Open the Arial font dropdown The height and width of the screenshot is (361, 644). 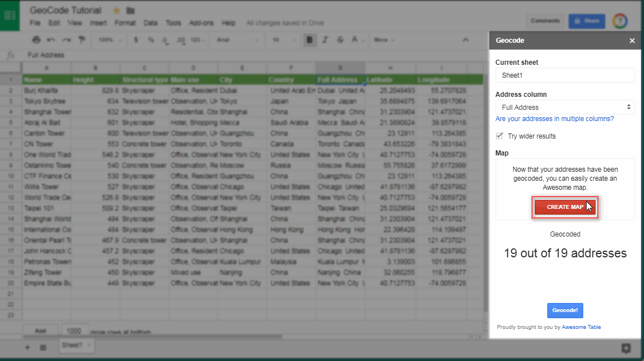click(x=237, y=40)
